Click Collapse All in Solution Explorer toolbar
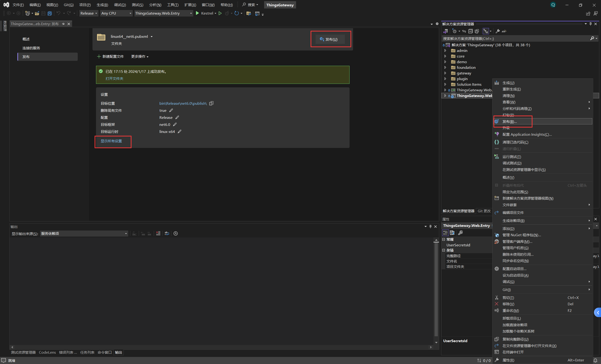This screenshot has height=364, width=601. (470, 31)
